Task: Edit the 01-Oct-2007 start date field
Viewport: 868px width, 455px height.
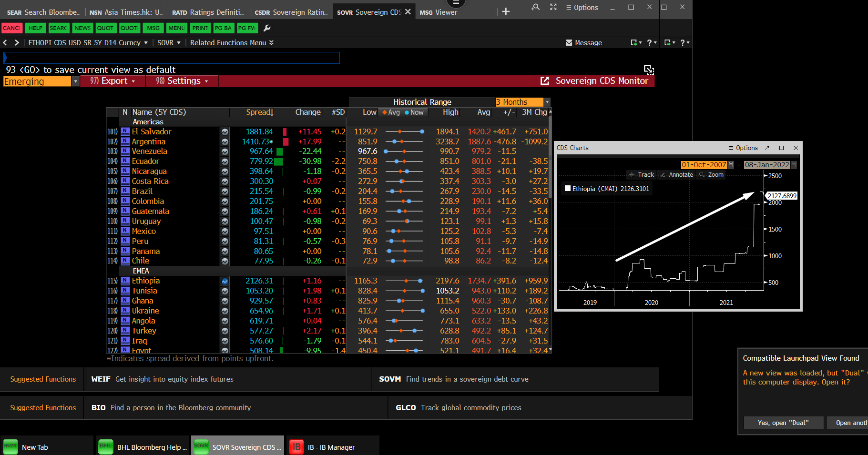Action: (704, 165)
